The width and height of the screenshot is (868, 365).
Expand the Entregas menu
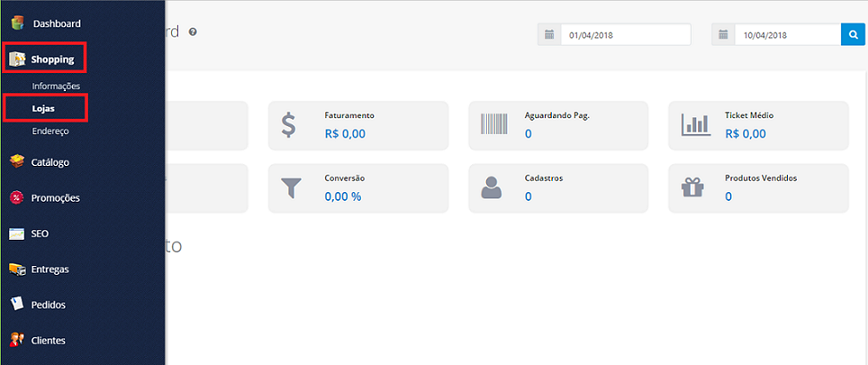pos(50,270)
